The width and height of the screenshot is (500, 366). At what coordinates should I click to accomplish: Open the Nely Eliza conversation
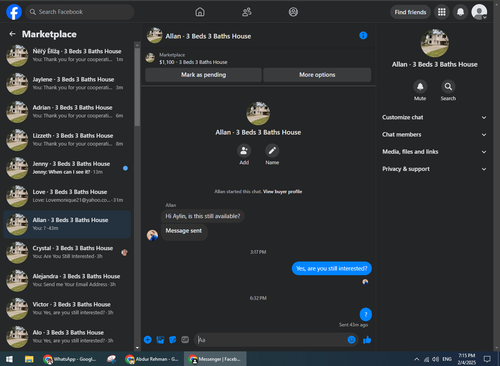click(x=67, y=55)
